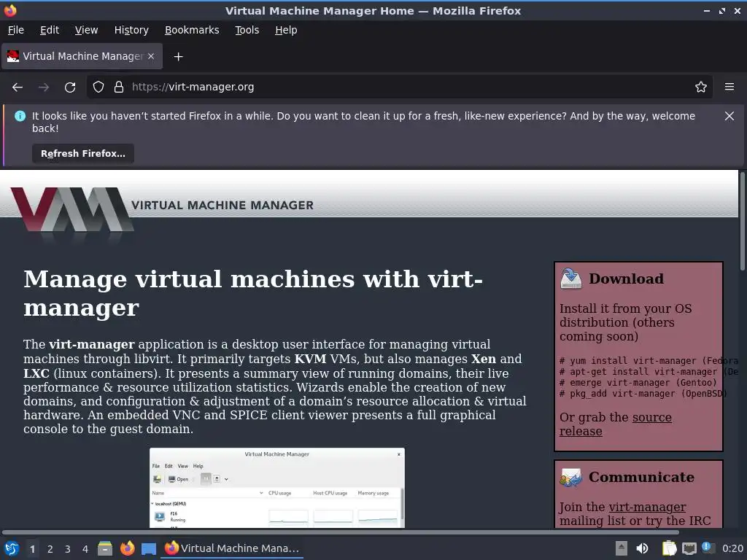The width and height of the screenshot is (747, 560).
Task: Click the Refresh Firefox button
Action: click(83, 153)
